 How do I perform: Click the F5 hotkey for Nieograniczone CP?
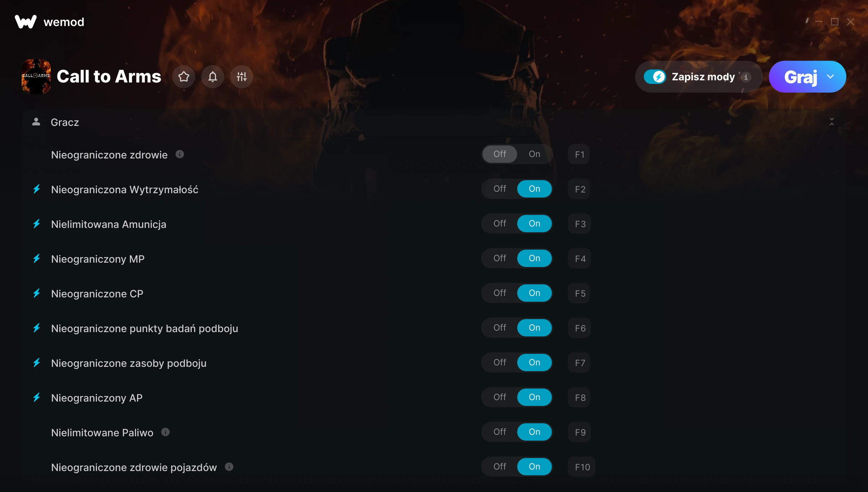[x=580, y=293]
